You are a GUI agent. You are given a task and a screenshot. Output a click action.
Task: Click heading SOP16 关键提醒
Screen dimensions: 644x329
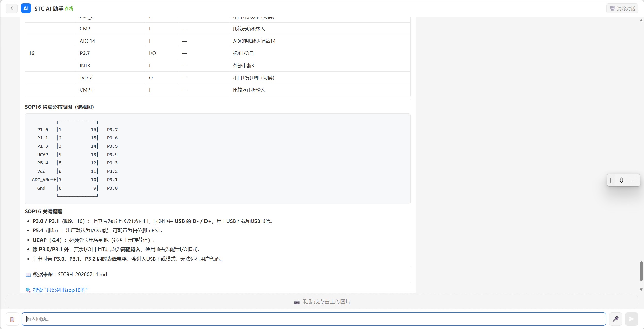coord(44,211)
